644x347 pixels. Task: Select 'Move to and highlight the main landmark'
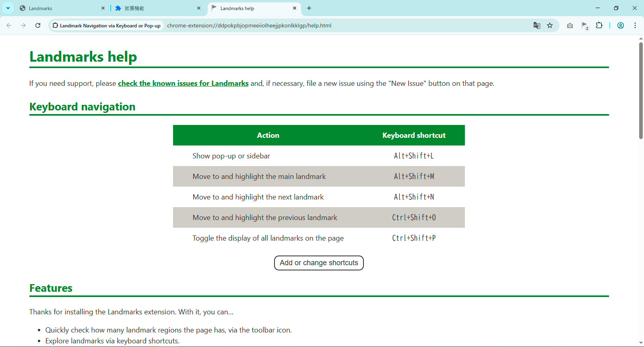click(259, 177)
